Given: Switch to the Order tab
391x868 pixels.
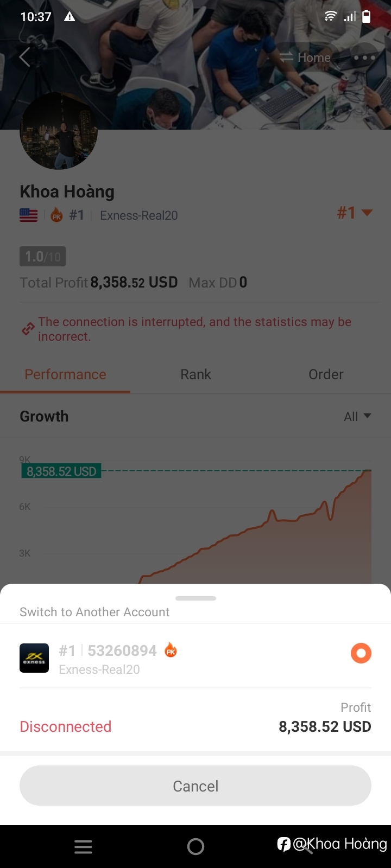Looking at the screenshot, I should [326, 374].
